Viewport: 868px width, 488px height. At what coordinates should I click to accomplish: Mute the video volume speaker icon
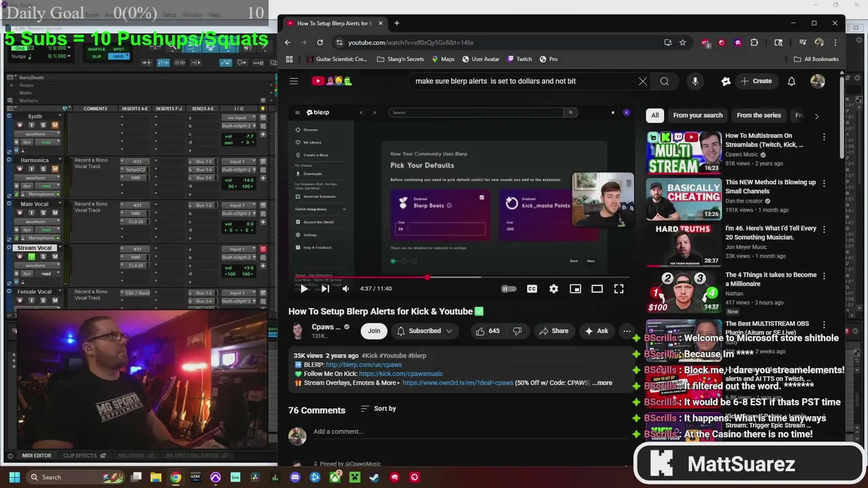click(346, 289)
